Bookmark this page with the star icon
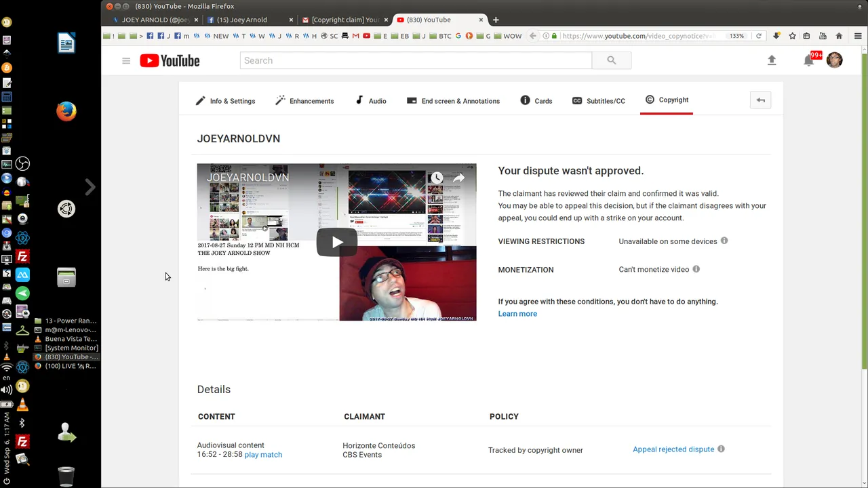Image resolution: width=868 pixels, height=488 pixels. pos(792,36)
